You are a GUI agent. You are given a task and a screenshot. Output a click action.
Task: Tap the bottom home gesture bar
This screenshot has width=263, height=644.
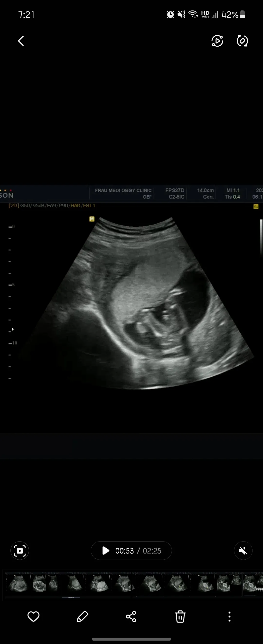coord(131,639)
